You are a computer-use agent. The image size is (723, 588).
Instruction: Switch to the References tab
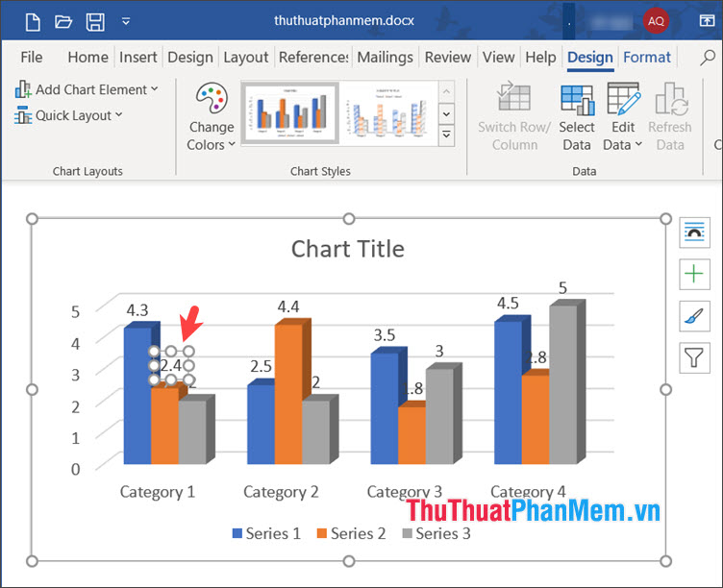(x=313, y=57)
